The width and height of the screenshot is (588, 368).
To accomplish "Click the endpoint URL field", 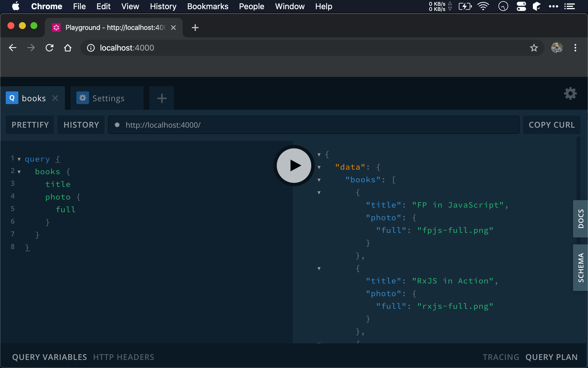I will click(314, 125).
